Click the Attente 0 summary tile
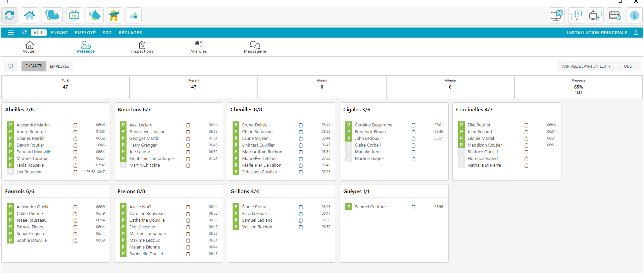 pos(450,87)
